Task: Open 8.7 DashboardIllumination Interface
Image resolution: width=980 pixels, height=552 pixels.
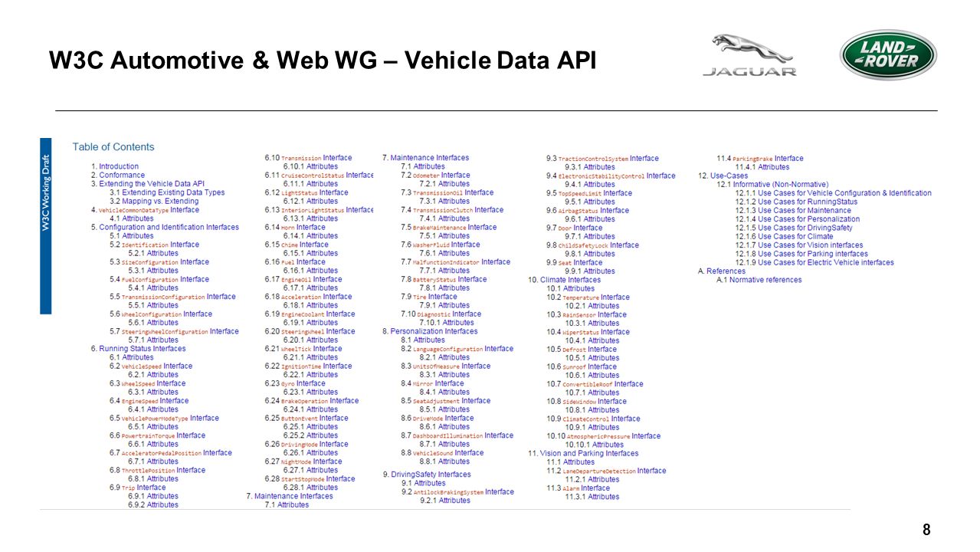Action: click(x=457, y=435)
